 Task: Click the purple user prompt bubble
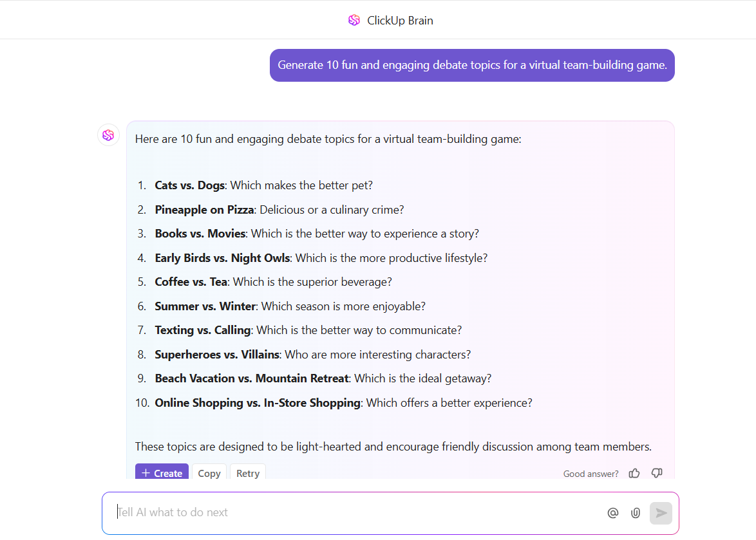(472, 65)
